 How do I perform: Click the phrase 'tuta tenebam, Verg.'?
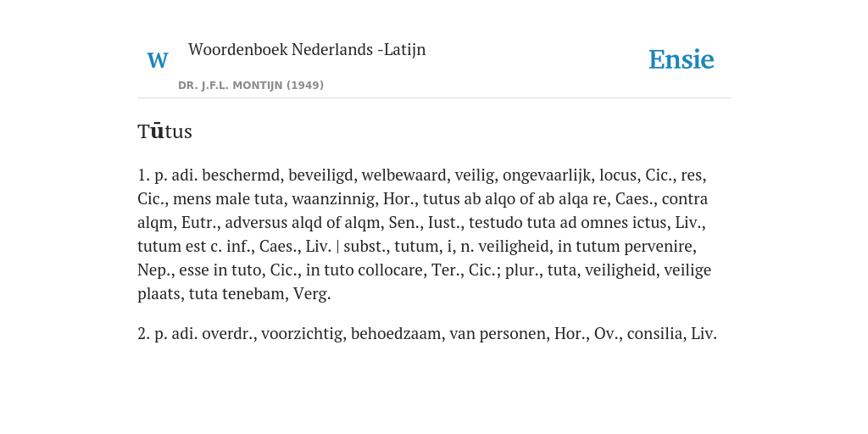click(259, 294)
